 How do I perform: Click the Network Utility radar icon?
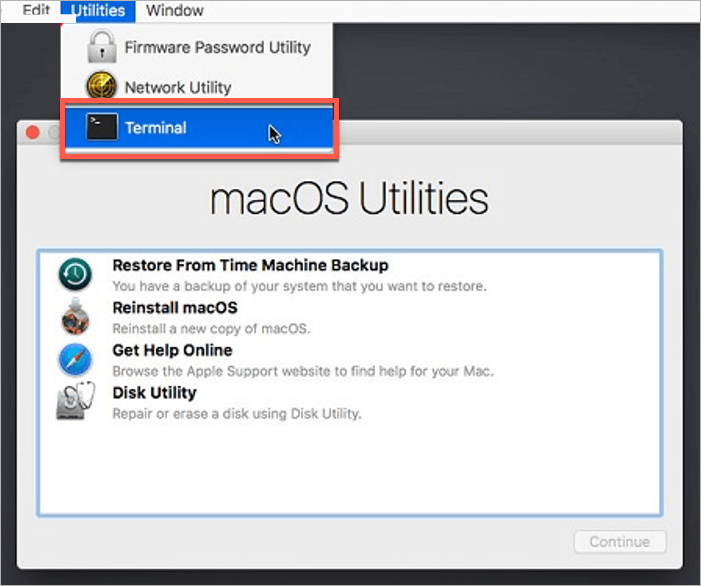coord(102,85)
